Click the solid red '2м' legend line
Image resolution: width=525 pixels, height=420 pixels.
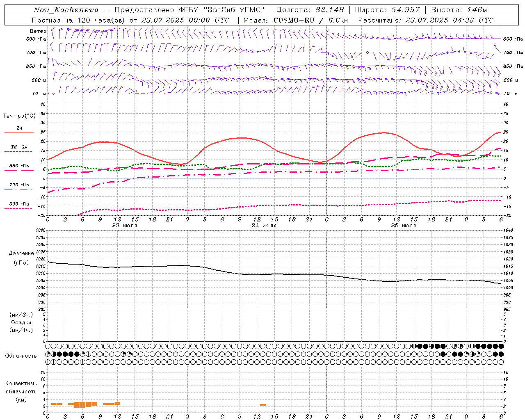pos(19,132)
